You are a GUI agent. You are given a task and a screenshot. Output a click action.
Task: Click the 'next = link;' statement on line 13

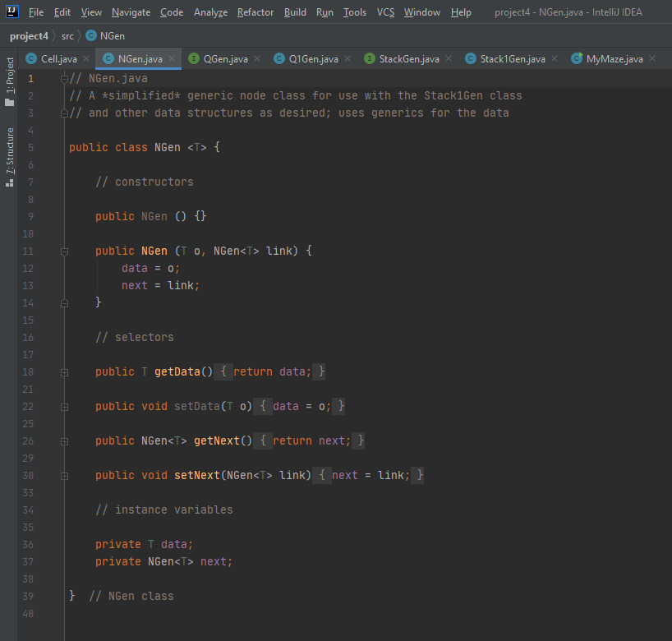(x=160, y=285)
